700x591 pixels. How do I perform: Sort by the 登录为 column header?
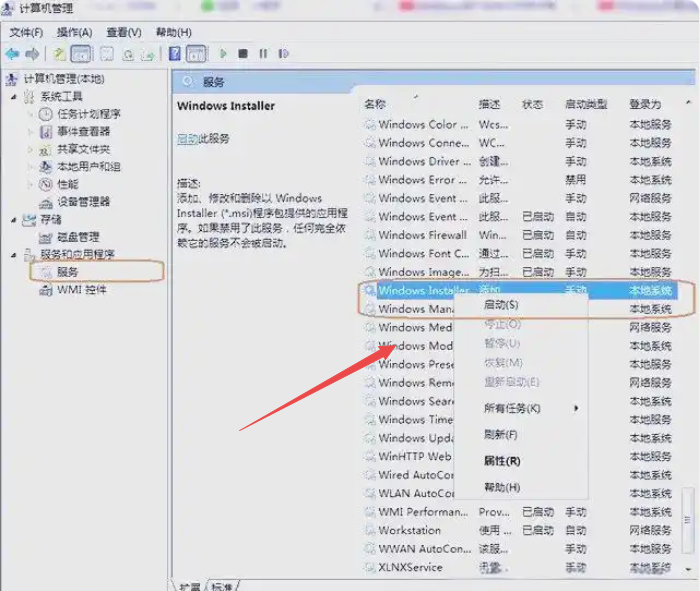click(645, 104)
